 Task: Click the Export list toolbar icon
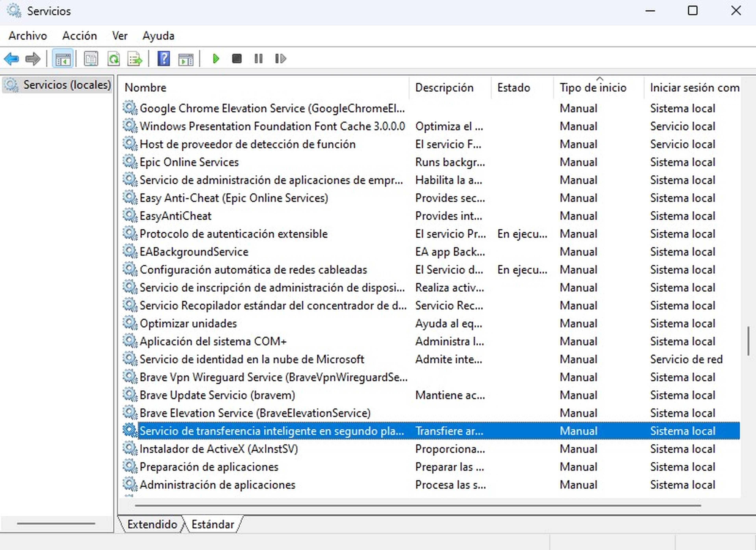coord(135,59)
